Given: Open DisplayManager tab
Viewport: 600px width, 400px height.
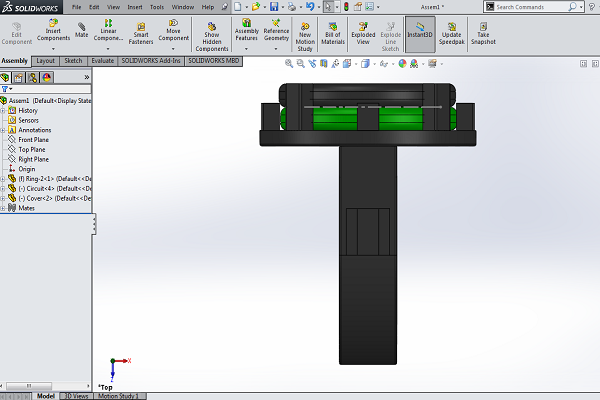Looking at the screenshot, I should (x=47, y=78).
